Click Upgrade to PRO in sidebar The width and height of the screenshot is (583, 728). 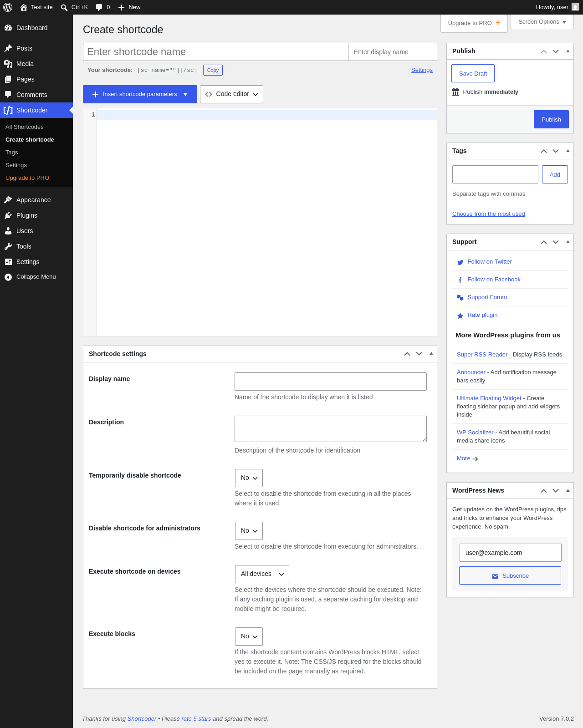point(27,178)
